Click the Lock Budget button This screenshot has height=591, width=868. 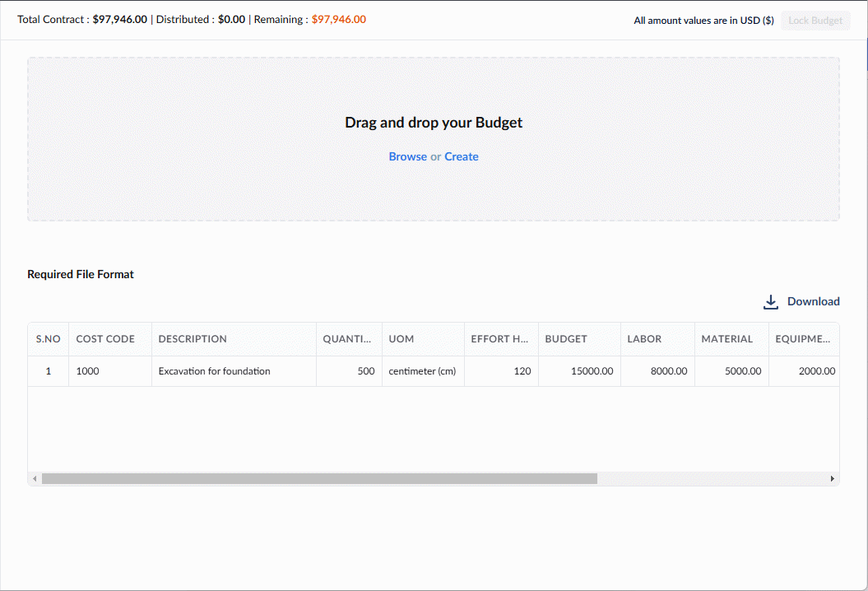click(x=815, y=21)
